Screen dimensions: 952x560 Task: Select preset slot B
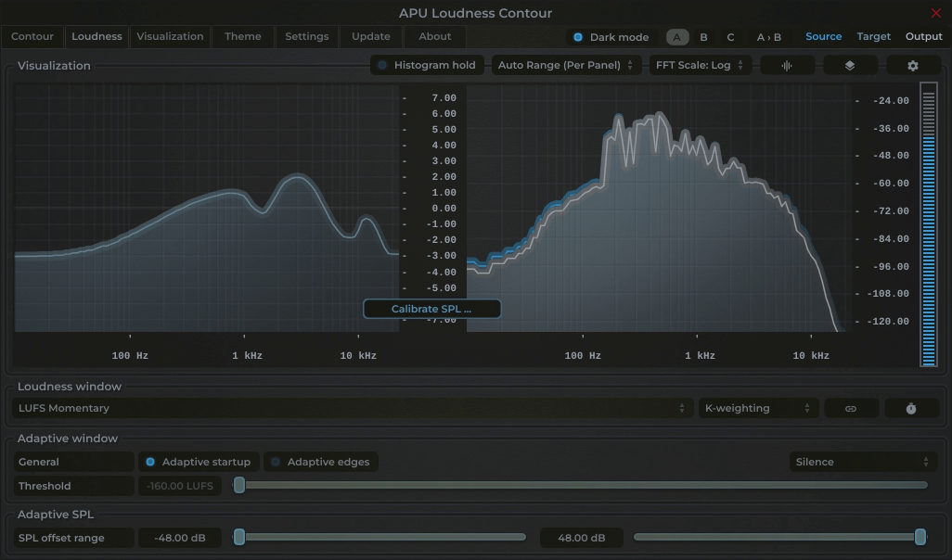click(703, 37)
